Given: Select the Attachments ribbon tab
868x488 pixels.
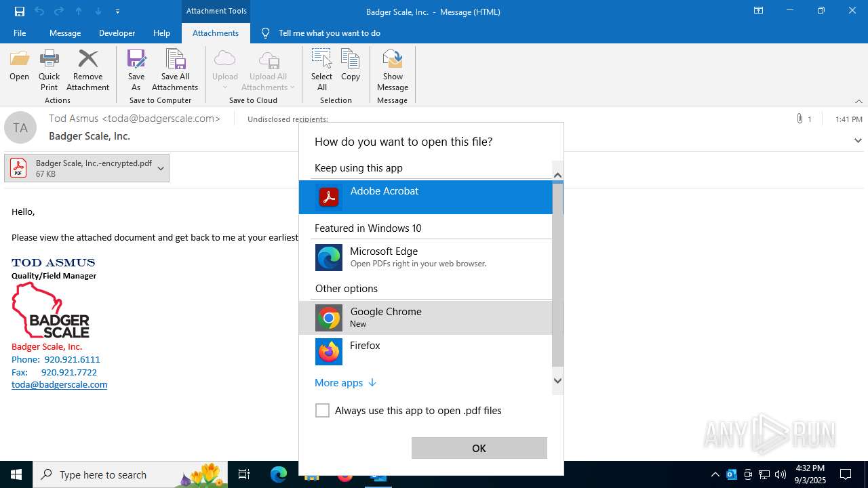Looking at the screenshot, I should tap(216, 33).
